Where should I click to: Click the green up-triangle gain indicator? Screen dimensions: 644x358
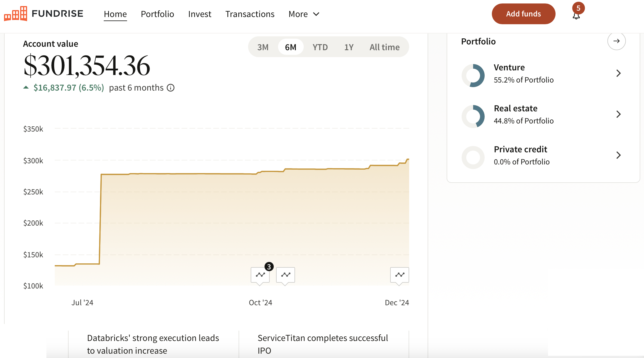tap(26, 87)
